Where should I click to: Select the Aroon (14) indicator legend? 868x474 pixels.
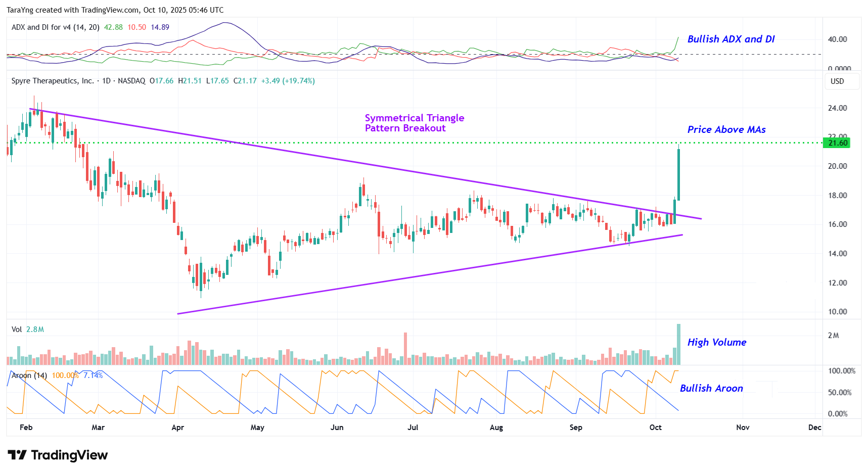tap(29, 375)
